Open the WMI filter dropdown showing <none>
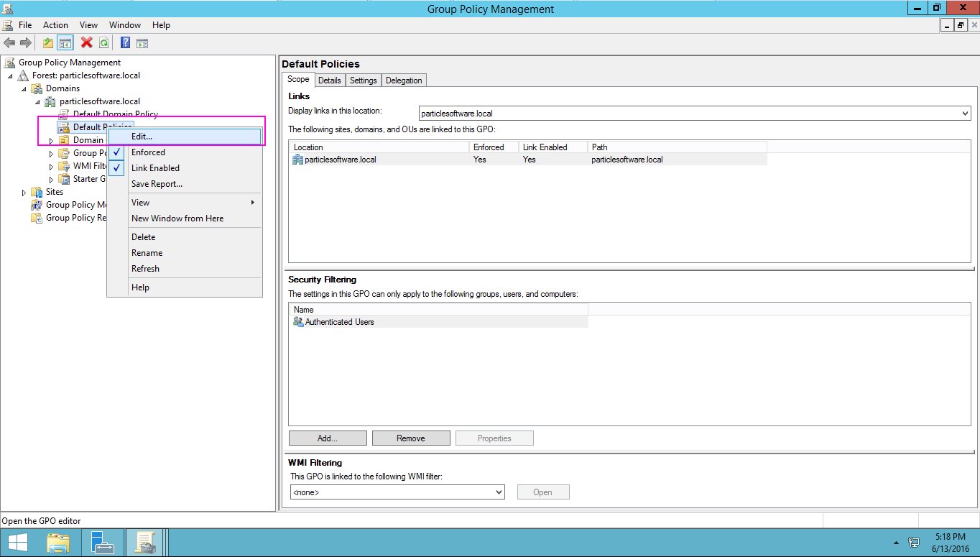 [397, 492]
